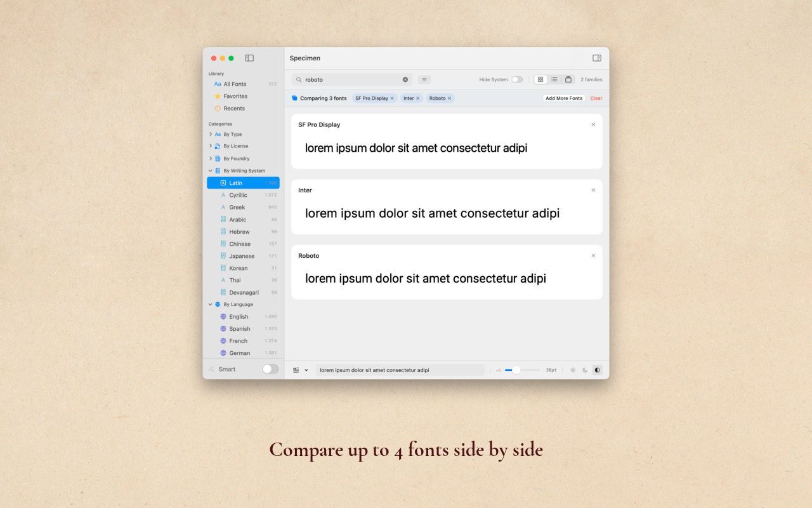Viewport: 812px width, 508px height.
Task: Remove the Roboto chip from comparison
Action: 449,98
